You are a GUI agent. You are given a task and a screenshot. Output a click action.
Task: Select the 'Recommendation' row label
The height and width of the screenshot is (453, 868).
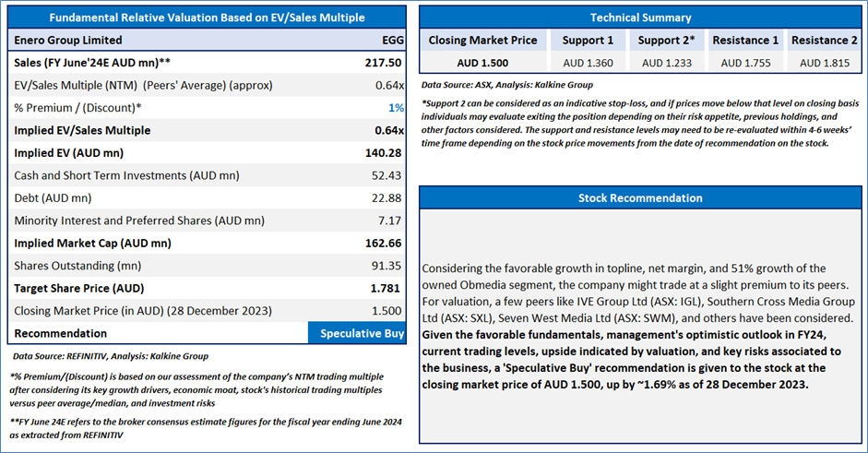60,333
